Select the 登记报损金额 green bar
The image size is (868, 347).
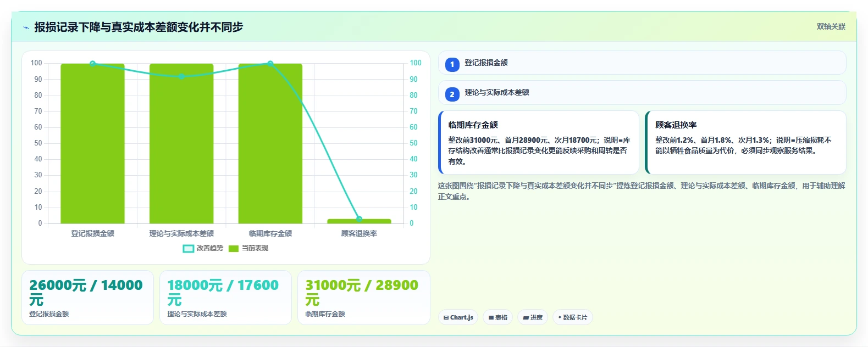coord(92,143)
